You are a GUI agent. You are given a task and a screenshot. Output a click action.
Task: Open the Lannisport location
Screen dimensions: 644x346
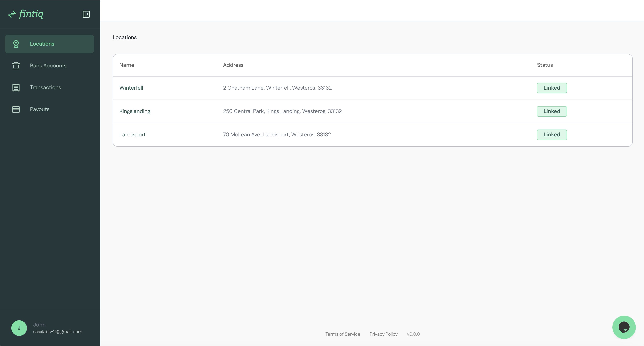[132, 135]
